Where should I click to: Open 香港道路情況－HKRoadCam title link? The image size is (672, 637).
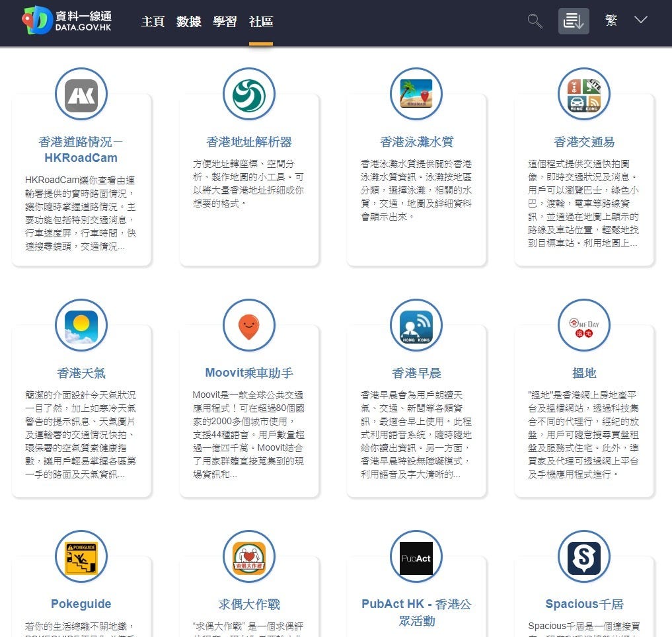click(81, 149)
